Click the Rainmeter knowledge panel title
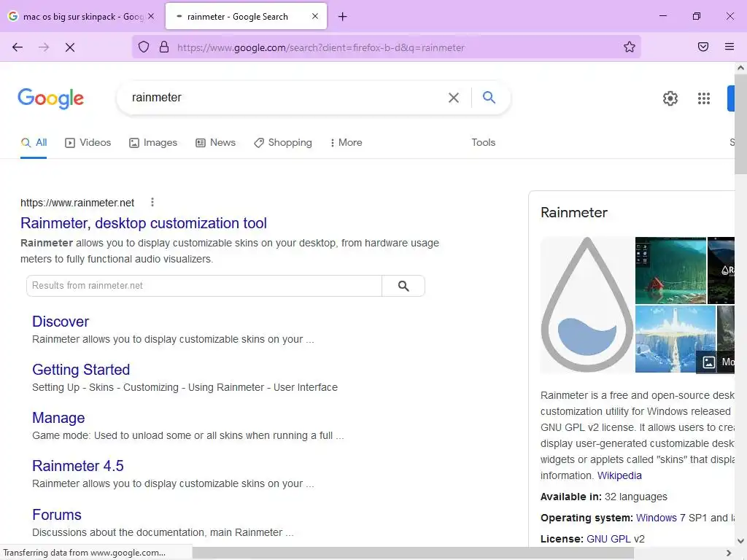Screen dimensions: 747x560 574,212
